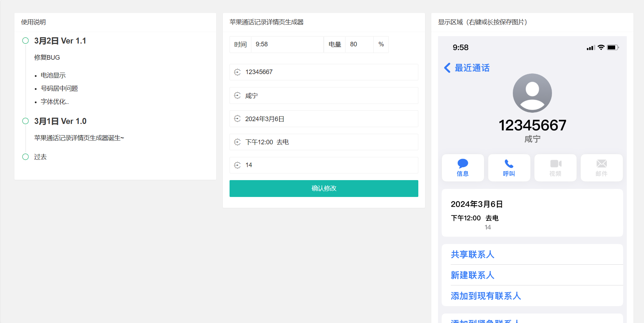The width and height of the screenshot is (644, 323).
Task: Click the icon in the 咸宁 location field
Action: click(237, 95)
